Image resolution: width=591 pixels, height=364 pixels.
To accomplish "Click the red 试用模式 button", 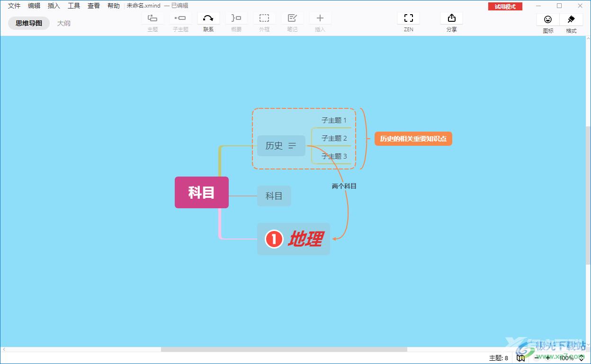I will click(505, 7).
